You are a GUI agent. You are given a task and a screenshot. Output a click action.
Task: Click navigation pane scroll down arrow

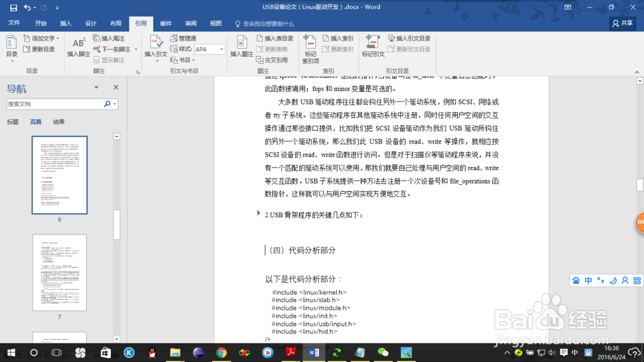point(117,339)
